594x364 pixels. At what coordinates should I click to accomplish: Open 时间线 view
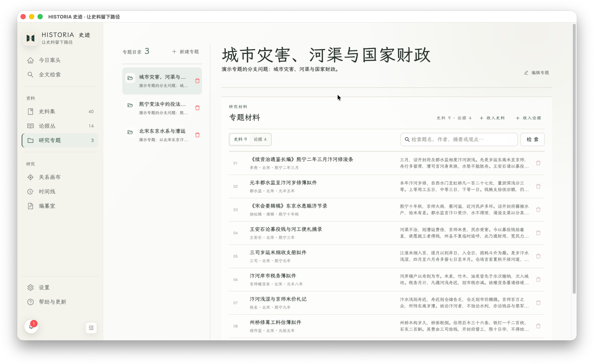pos(60,192)
